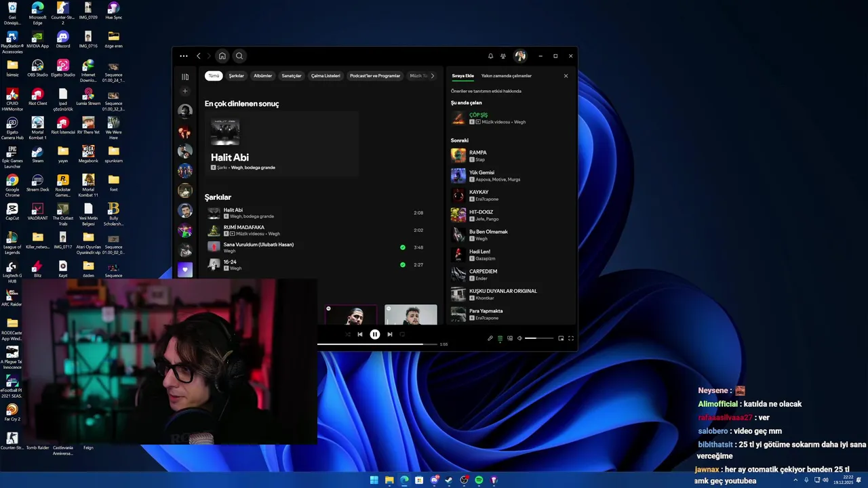This screenshot has height=488, width=868.
Task: Select the Tümü filter chip
Action: [214, 76]
